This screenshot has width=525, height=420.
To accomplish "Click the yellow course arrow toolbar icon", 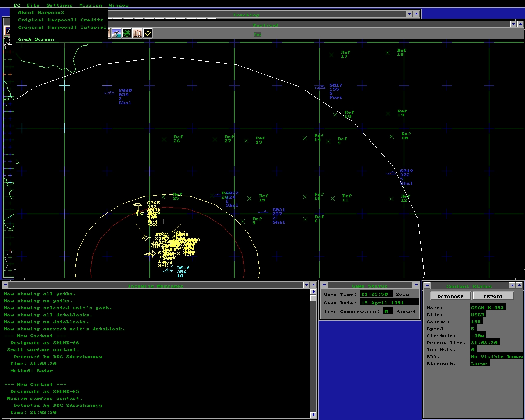I will tap(147, 33).
